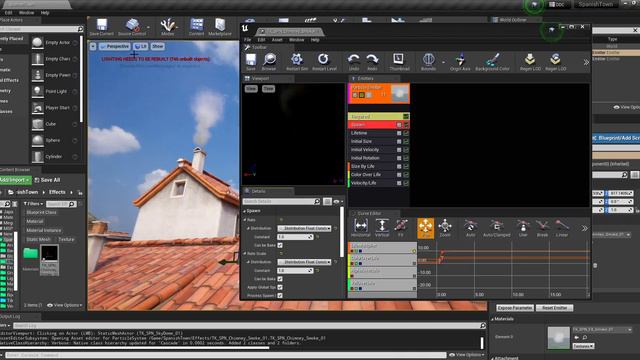Open Marketplace icon in main toolbar
This screenshot has width=640, height=360.
click(220, 25)
